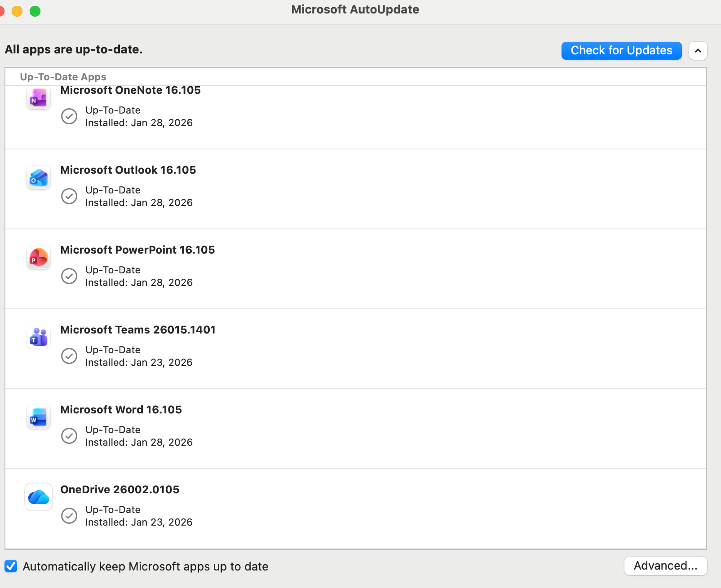Image resolution: width=721 pixels, height=588 pixels.
Task: Click the checkmark status icon for PowerPoint
Action: pyautogui.click(x=69, y=276)
